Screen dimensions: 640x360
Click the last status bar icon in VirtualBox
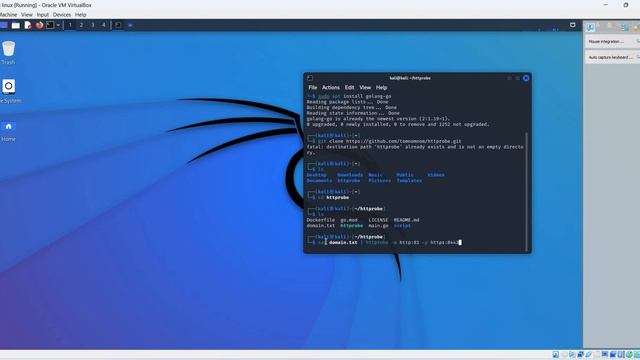pos(637,355)
